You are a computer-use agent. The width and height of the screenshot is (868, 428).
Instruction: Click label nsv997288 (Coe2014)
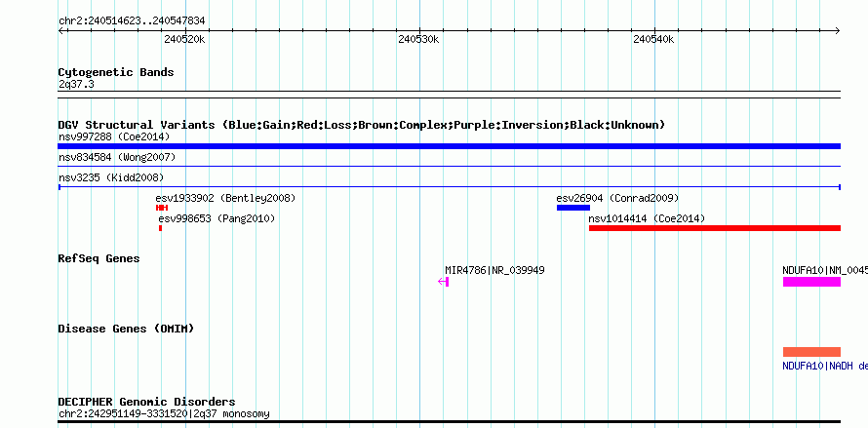[114, 136]
